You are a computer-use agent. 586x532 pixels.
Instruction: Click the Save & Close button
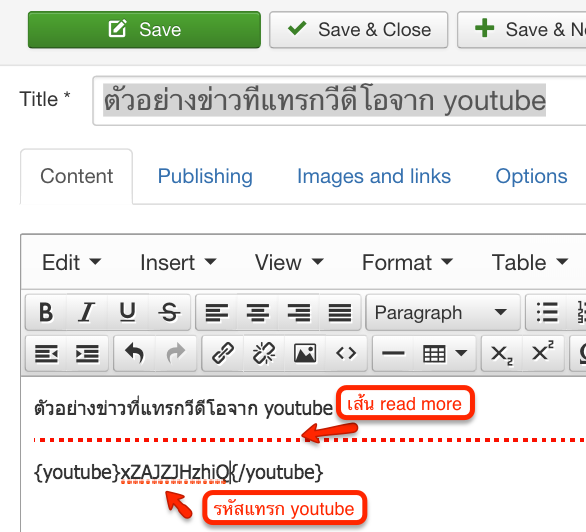pyautogui.click(x=358, y=30)
